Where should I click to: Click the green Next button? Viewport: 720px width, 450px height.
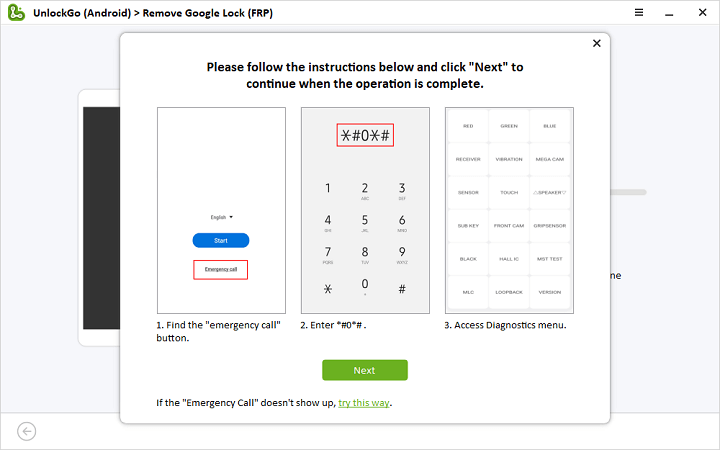click(x=365, y=370)
